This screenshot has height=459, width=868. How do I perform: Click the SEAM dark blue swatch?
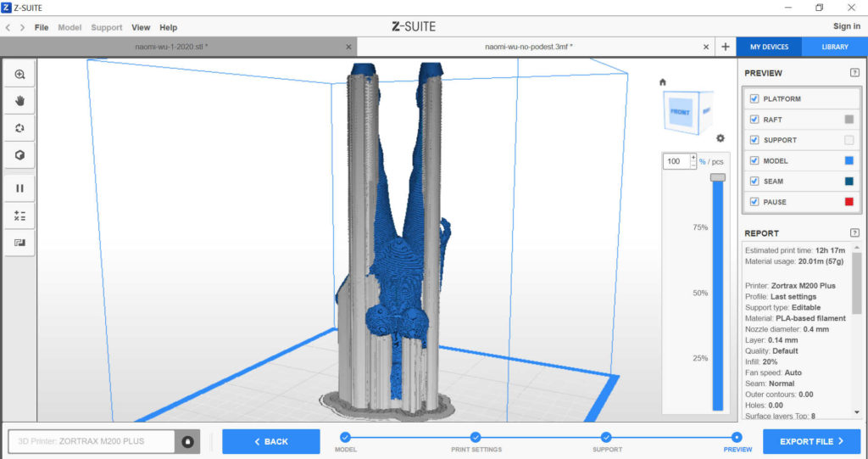(849, 182)
